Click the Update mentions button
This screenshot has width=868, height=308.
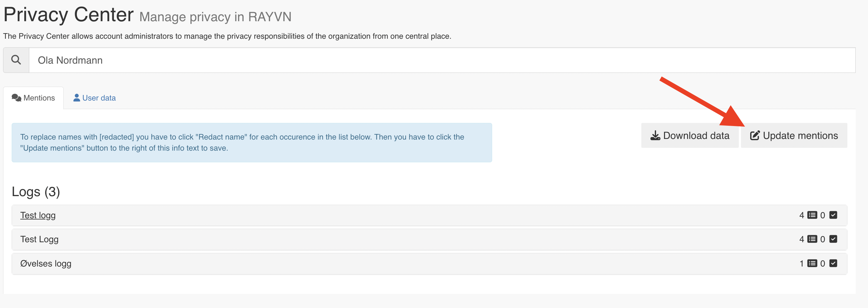pos(794,135)
